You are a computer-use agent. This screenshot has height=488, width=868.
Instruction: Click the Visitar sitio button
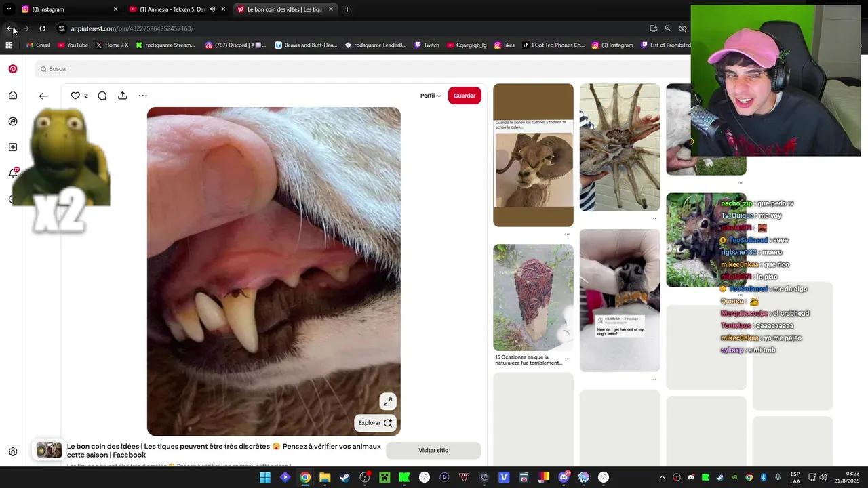[x=433, y=450]
